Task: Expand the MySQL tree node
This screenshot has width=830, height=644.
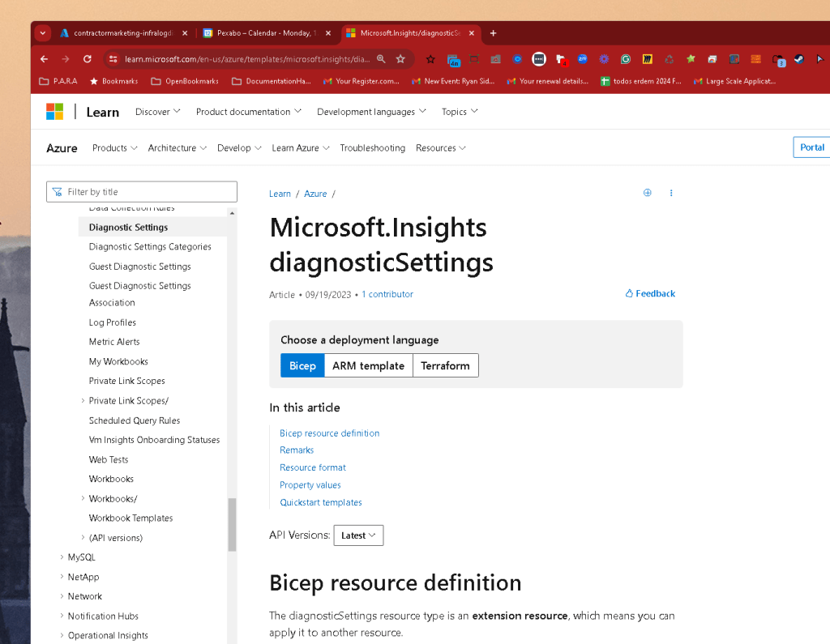Action: pos(62,557)
